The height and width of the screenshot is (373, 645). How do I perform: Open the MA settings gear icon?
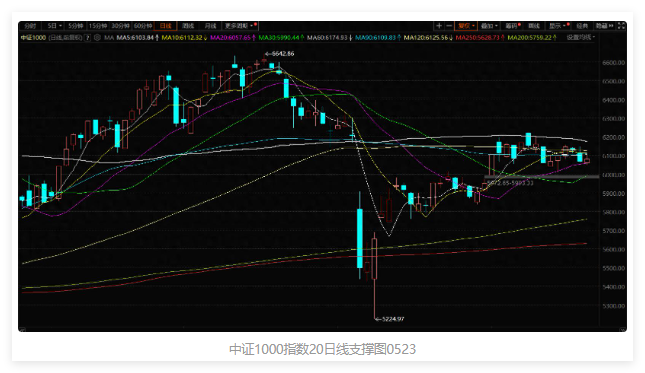pos(97,37)
